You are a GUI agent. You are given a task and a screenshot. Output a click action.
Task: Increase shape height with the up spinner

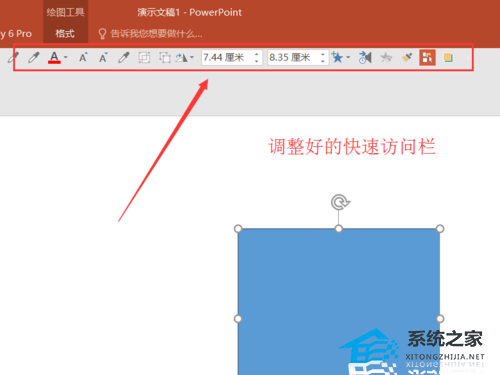257,54
